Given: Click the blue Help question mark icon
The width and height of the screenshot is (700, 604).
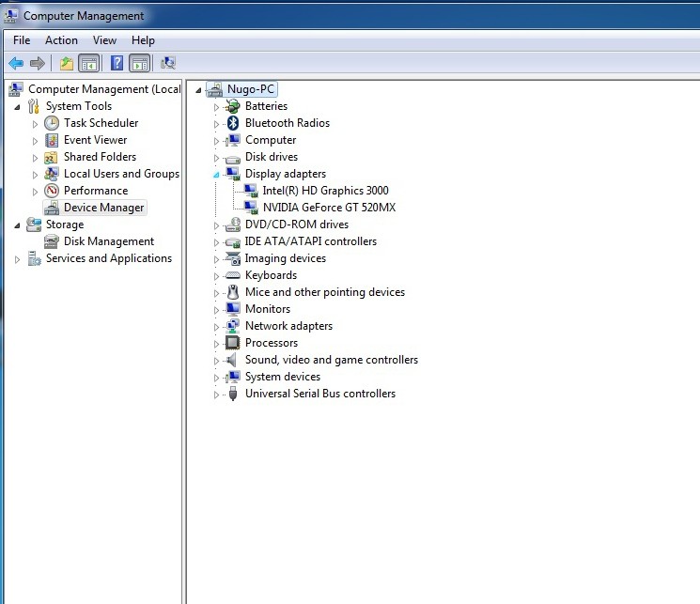Looking at the screenshot, I should click(117, 63).
